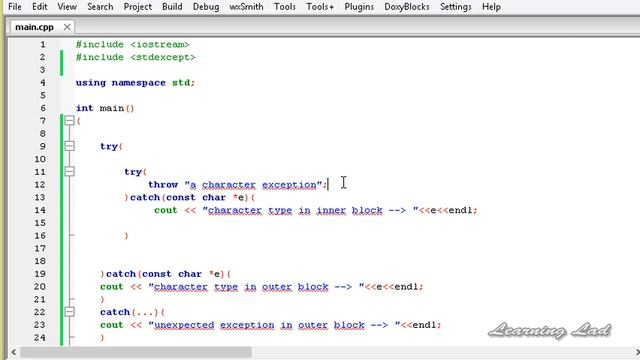Open the Debug menu
Screen dimensions: 640x360
(x=206, y=7)
